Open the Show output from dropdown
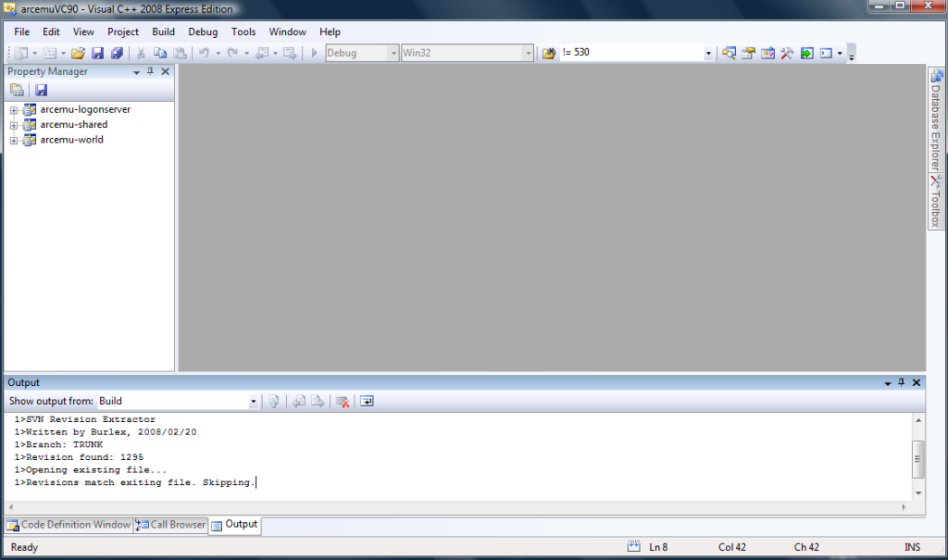 [254, 402]
